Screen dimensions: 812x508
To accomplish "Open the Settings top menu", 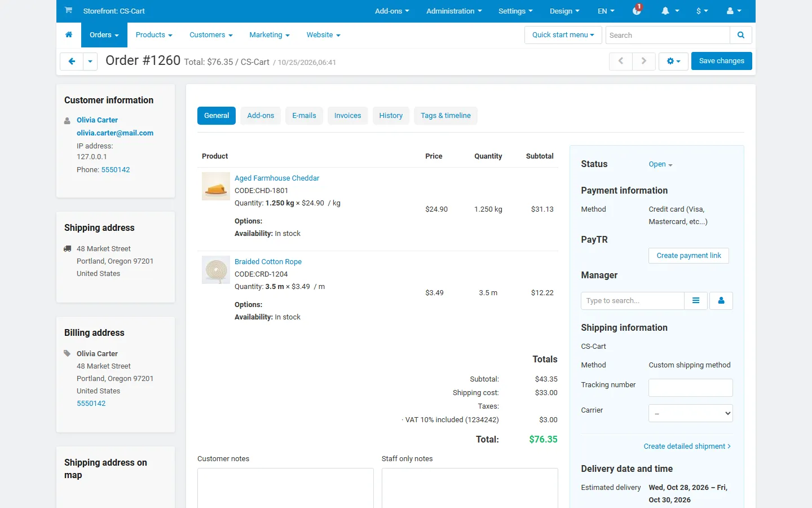I will coord(515,11).
